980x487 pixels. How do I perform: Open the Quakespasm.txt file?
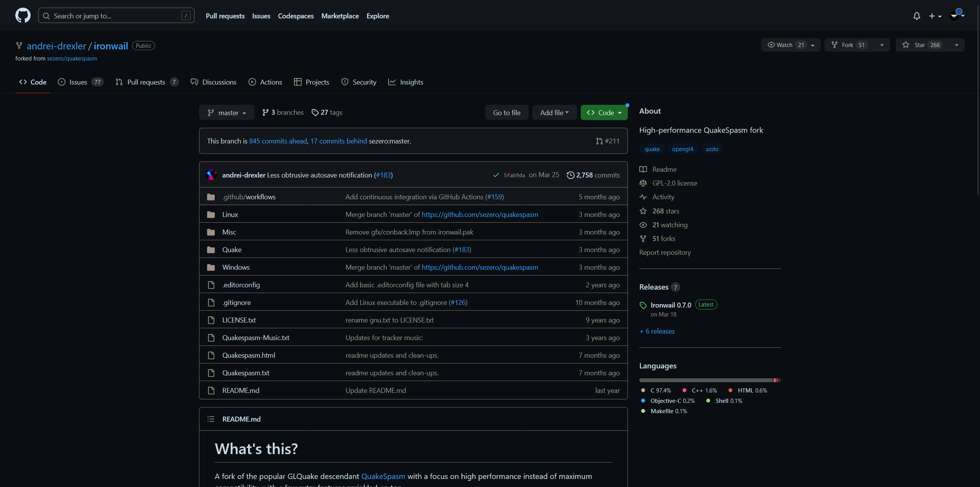pyautogui.click(x=246, y=373)
